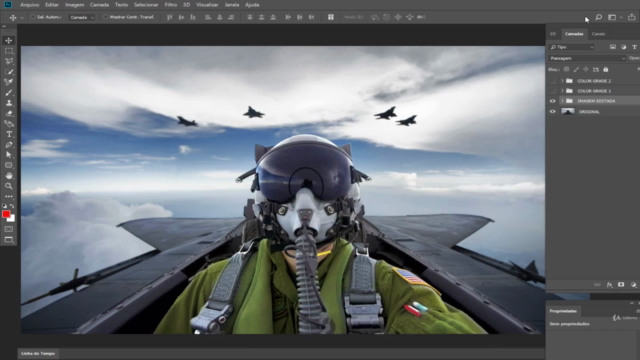Show the COLOR GRADE 1 group
Screen dimensions: 640x360
[553, 91]
